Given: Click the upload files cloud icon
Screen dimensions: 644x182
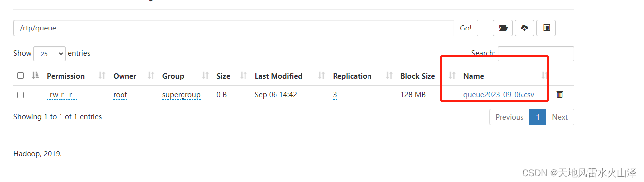Looking at the screenshot, I should 524,28.
